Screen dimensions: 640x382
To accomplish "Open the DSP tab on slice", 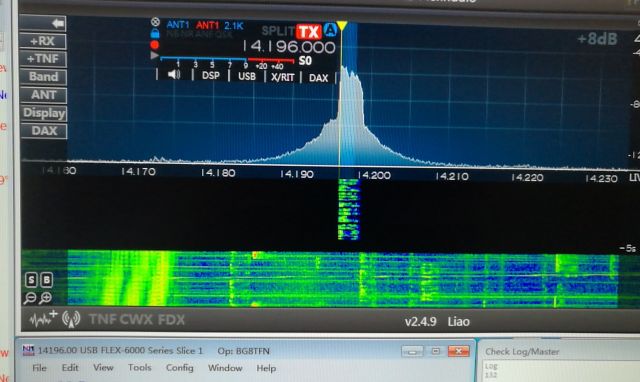I will coord(211,76).
